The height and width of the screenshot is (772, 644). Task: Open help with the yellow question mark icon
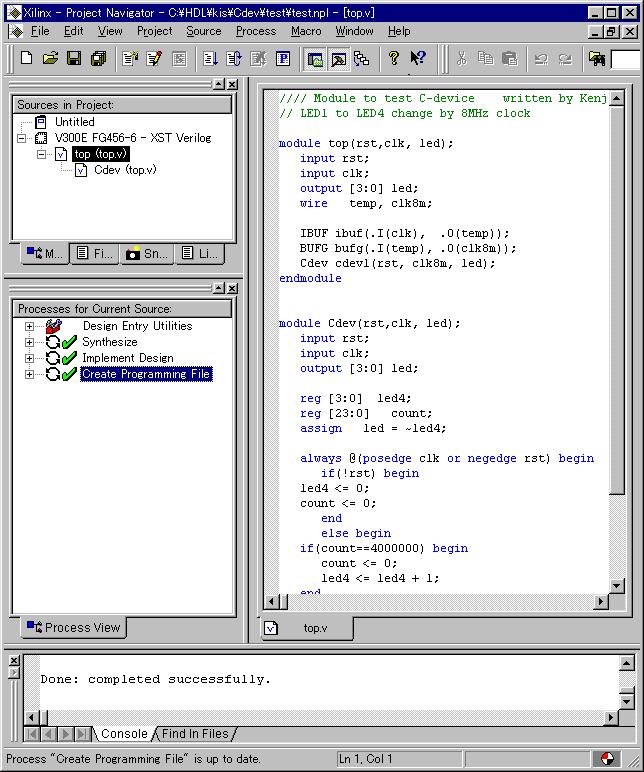(x=393, y=59)
